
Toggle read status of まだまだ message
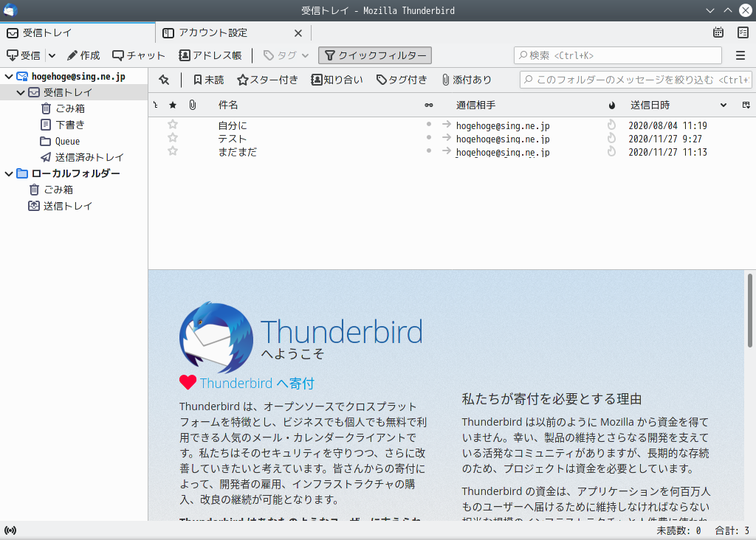(429, 150)
